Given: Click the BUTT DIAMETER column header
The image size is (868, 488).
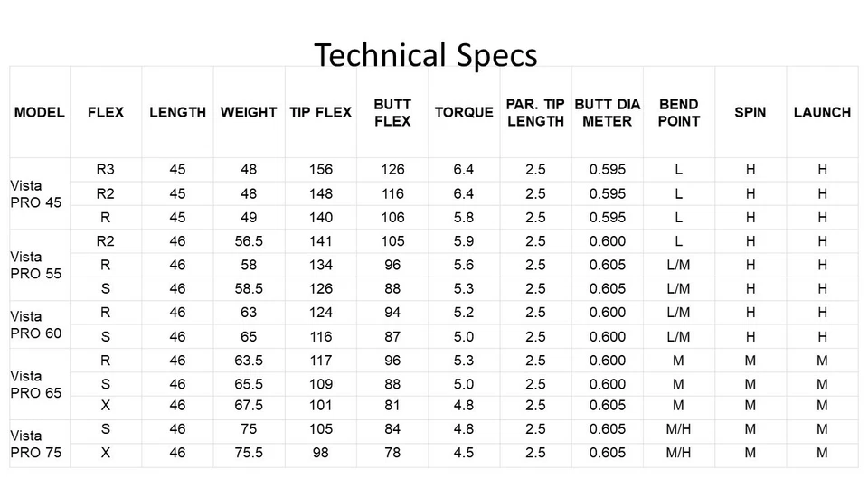Looking at the screenshot, I should point(607,113).
